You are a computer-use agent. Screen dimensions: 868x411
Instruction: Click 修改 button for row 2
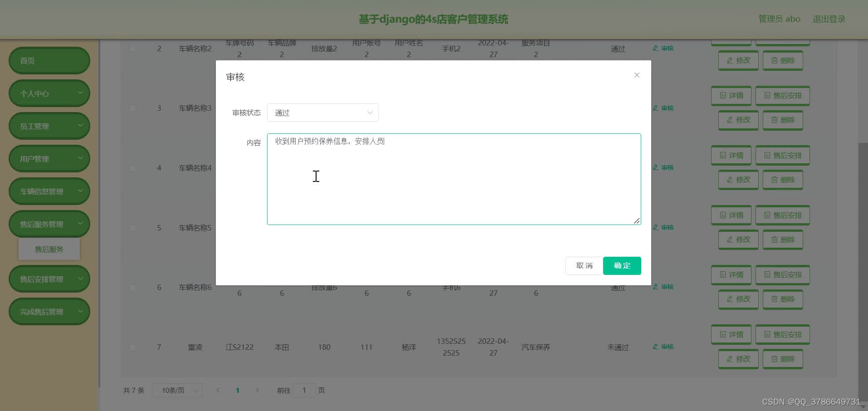738,60
